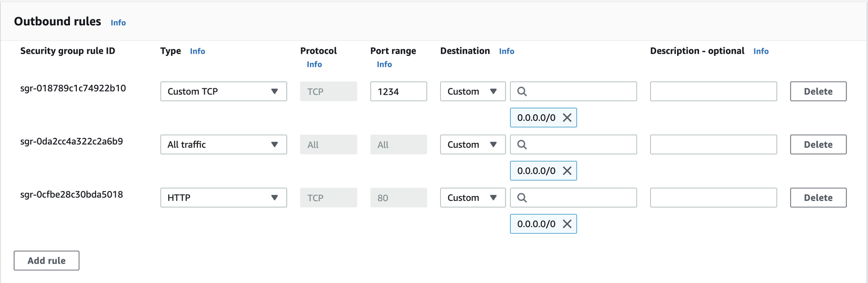Delete the Custom TCP rule
This screenshot has height=283, width=868.
coord(817,92)
